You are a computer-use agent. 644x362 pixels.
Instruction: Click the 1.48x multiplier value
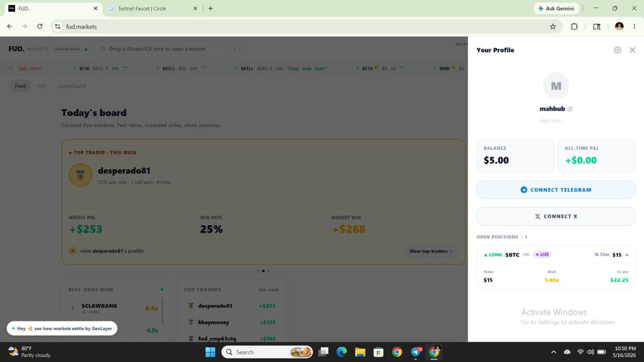click(x=552, y=280)
